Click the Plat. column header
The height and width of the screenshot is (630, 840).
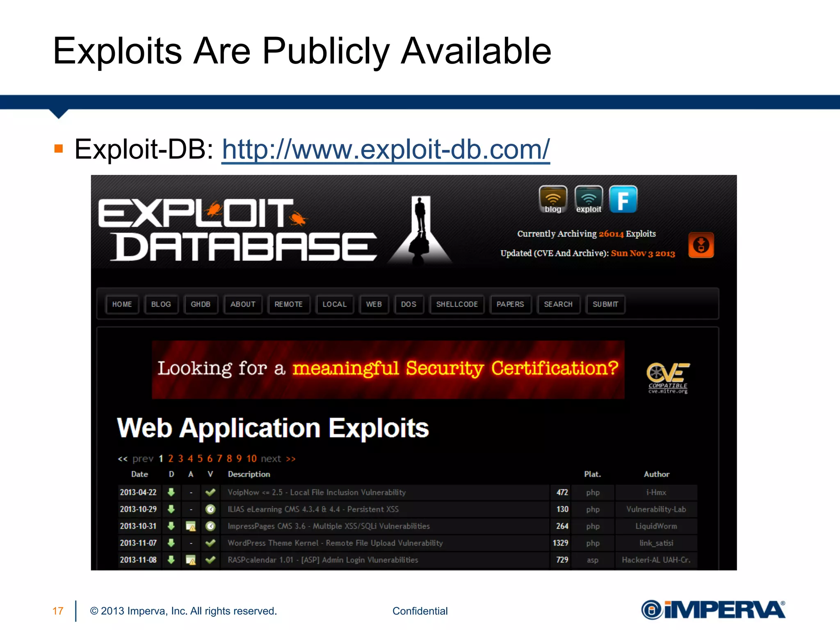(592, 474)
